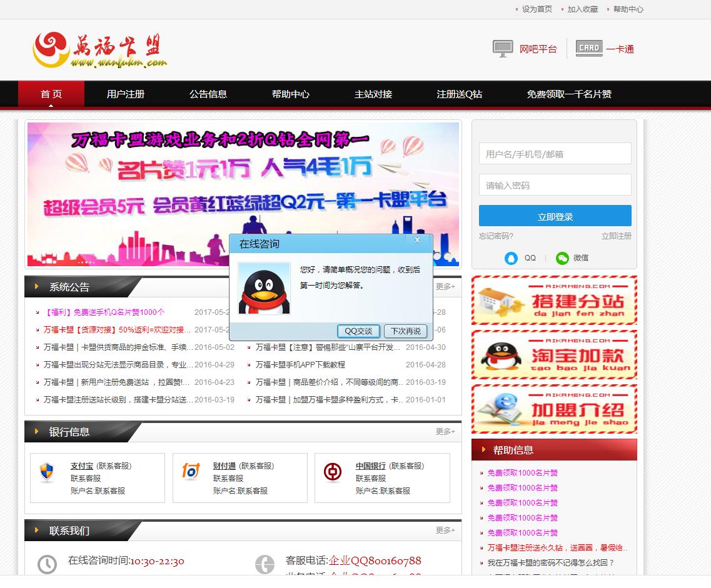Screen dimensions: 711x588
Task: Click the username/phone/email input field
Action: pos(555,153)
